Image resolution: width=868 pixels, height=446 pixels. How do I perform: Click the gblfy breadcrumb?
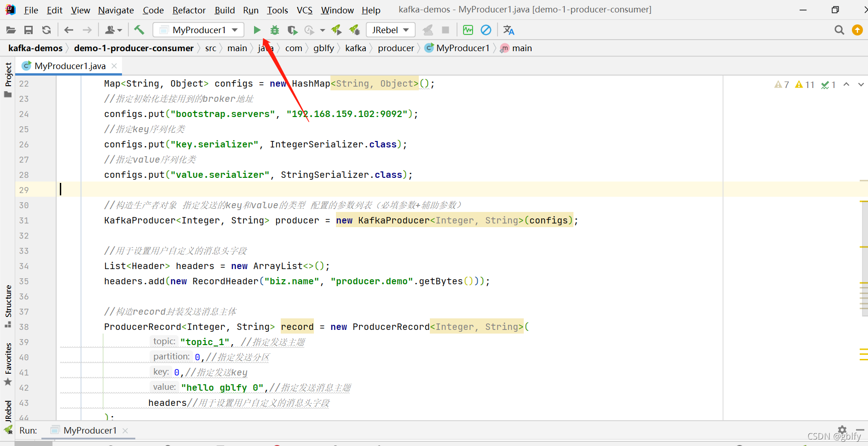pyautogui.click(x=324, y=48)
